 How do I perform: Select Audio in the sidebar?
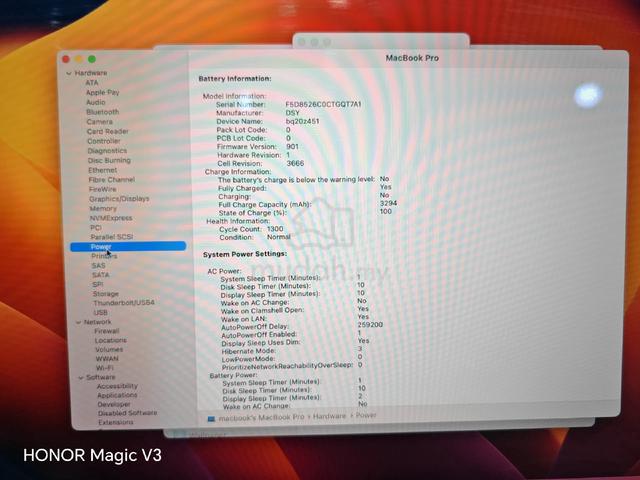[x=96, y=102]
